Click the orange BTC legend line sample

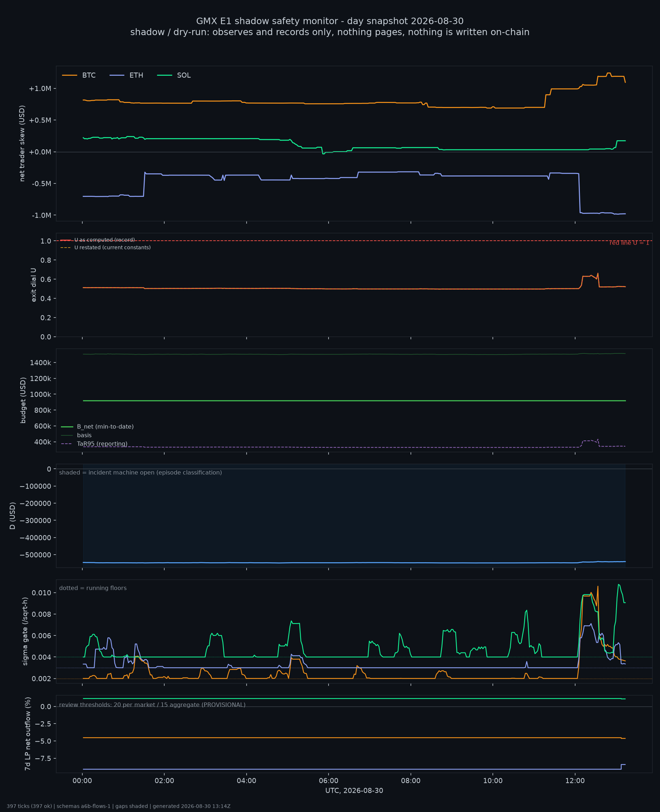70,75
